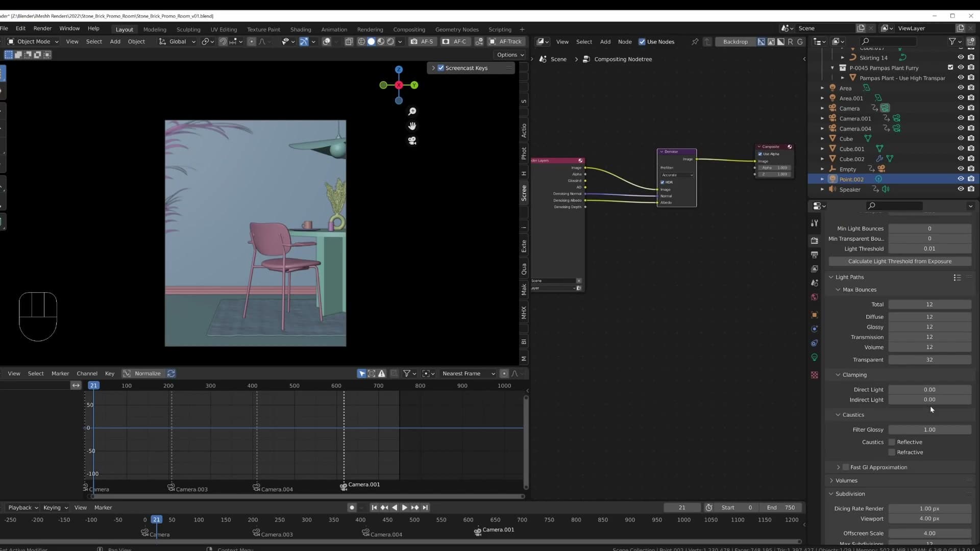This screenshot has width=980, height=551.
Task: Open the Global transform orientation dropdown
Action: pyautogui.click(x=177, y=41)
